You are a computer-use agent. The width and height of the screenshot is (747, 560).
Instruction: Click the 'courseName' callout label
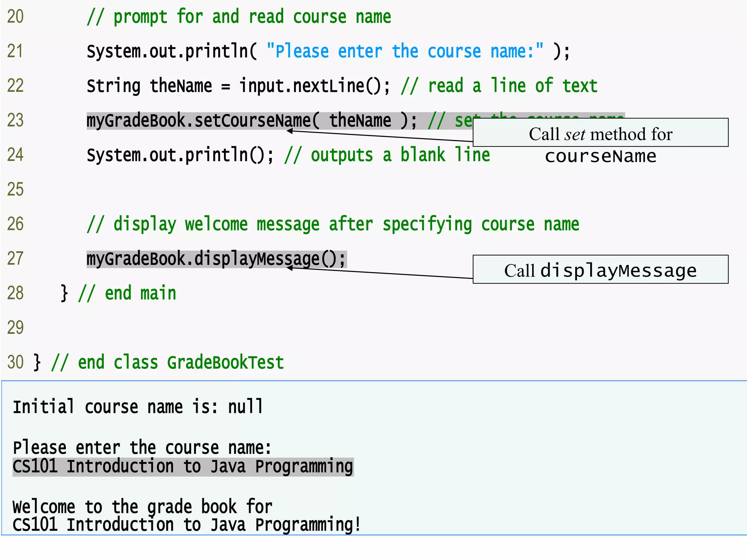(x=601, y=156)
